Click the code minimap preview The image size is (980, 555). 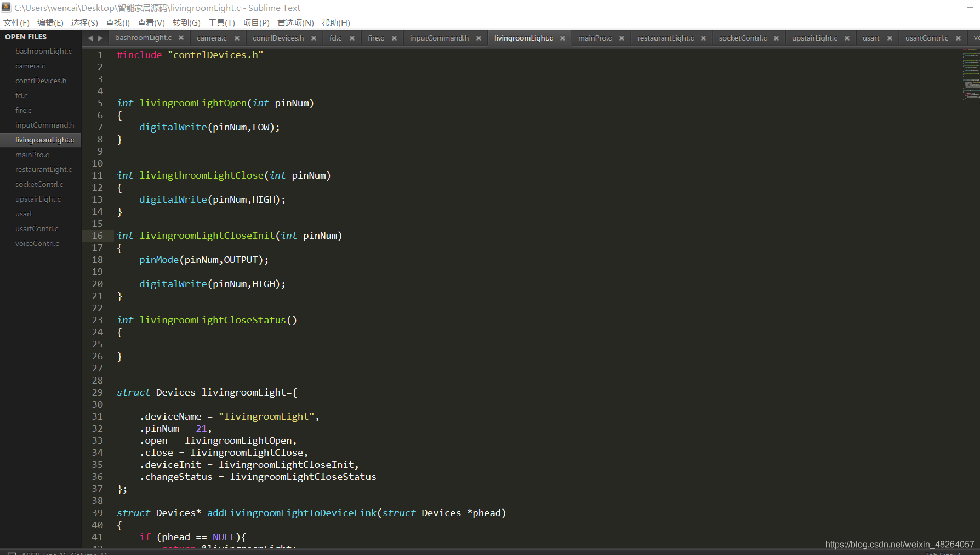(x=971, y=75)
